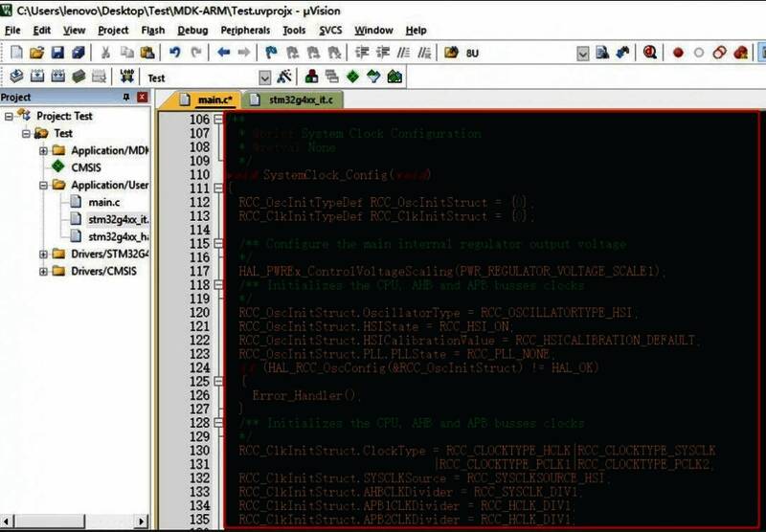Expand the Drivers/CMSIS folder
The height and width of the screenshot is (532, 766).
pyautogui.click(x=44, y=271)
